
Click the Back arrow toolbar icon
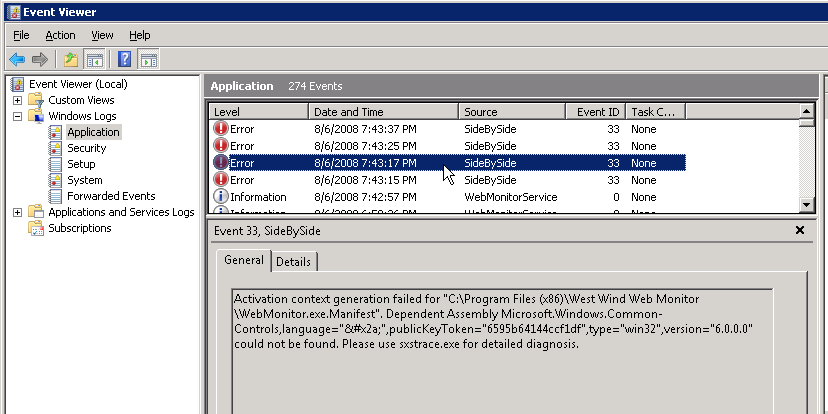17,59
